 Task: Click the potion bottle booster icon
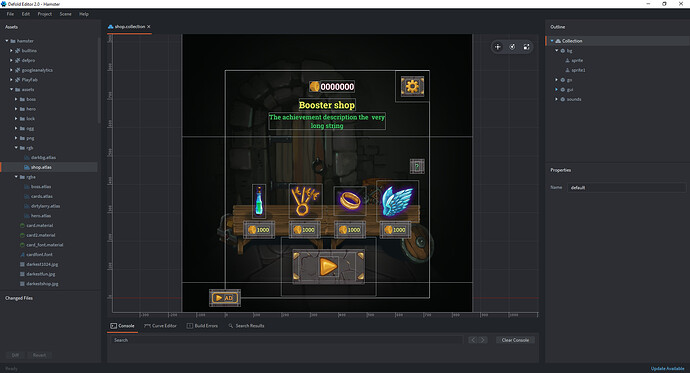pyautogui.click(x=259, y=202)
